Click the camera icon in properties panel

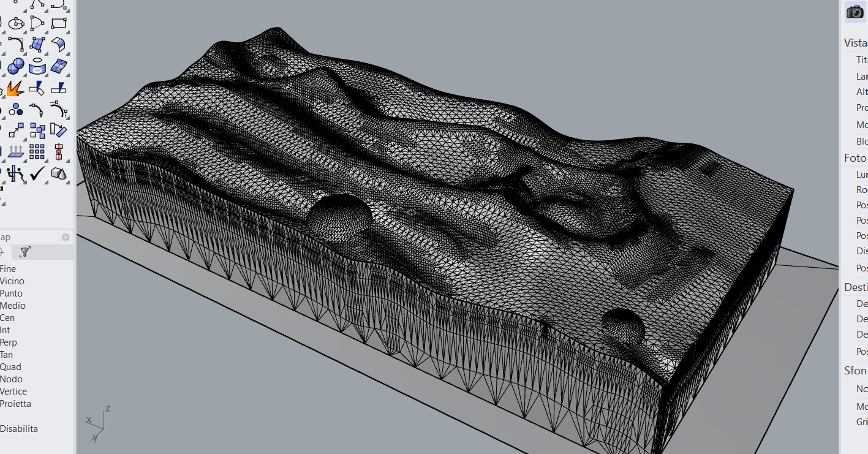coord(855,12)
